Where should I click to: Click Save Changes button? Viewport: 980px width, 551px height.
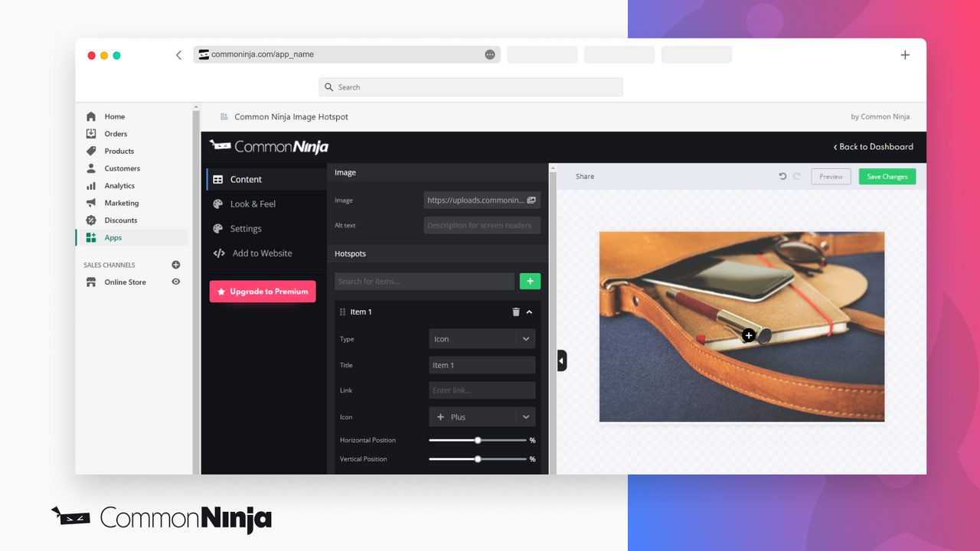click(x=887, y=176)
